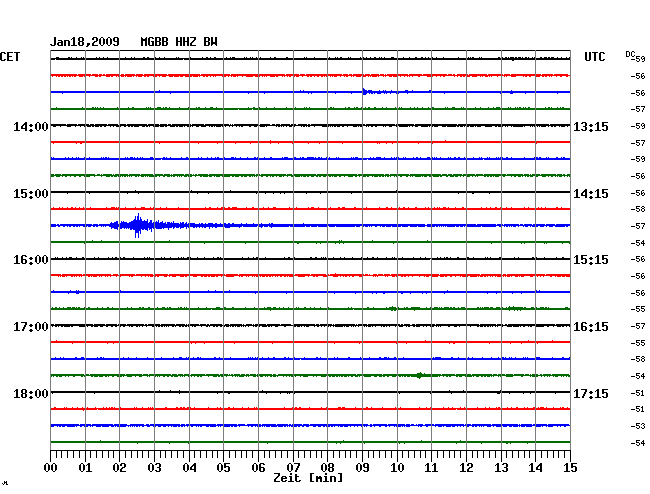Click the 15:15 UTC time label

(591, 260)
